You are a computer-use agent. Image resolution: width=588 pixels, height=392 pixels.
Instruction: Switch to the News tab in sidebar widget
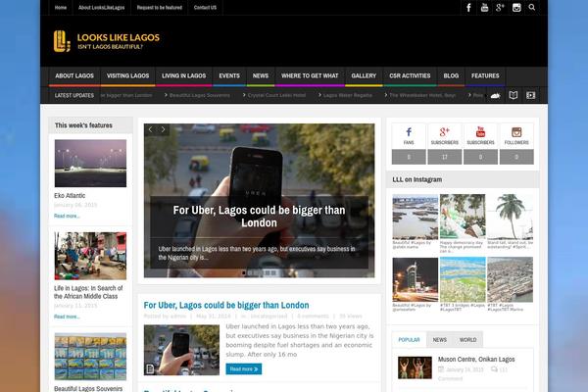tap(439, 340)
